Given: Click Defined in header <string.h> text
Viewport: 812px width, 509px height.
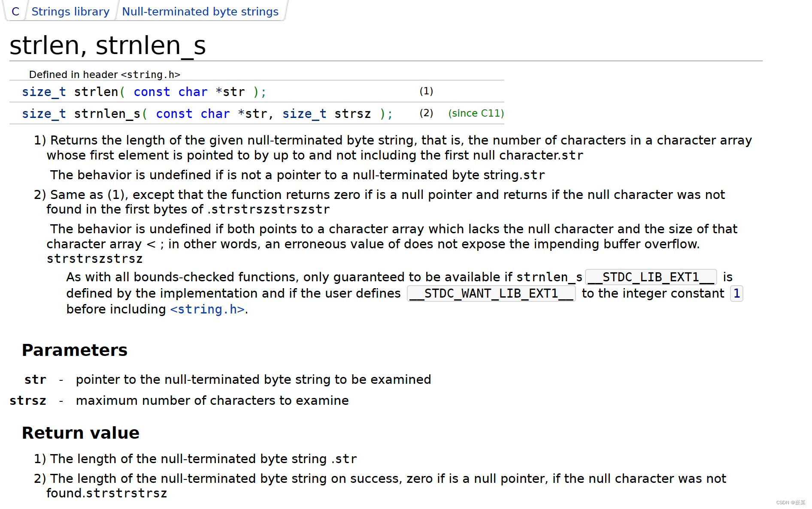Looking at the screenshot, I should [105, 75].
